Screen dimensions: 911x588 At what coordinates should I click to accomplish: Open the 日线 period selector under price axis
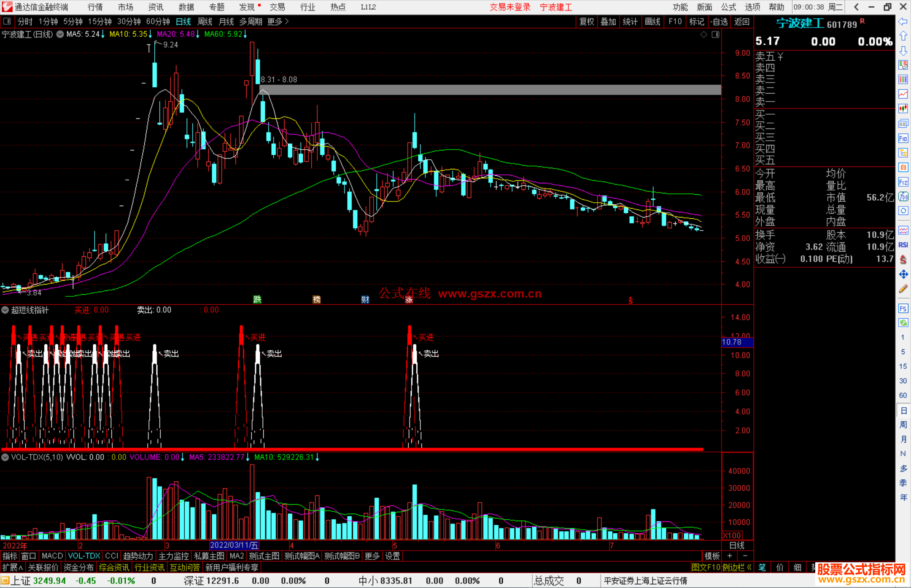point(737,545)
